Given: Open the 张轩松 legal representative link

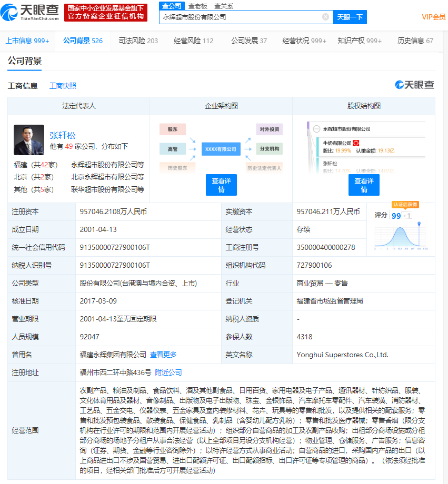Looking at the screenshot, I should 63,135.
